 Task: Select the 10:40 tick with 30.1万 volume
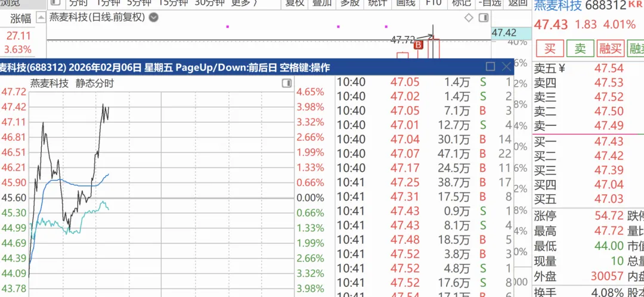425,140
